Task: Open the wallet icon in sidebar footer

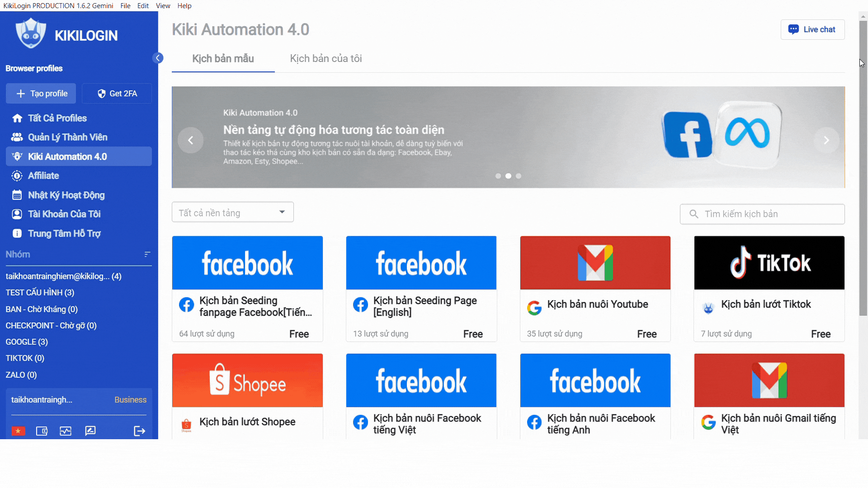Action: tap(42, 431)
